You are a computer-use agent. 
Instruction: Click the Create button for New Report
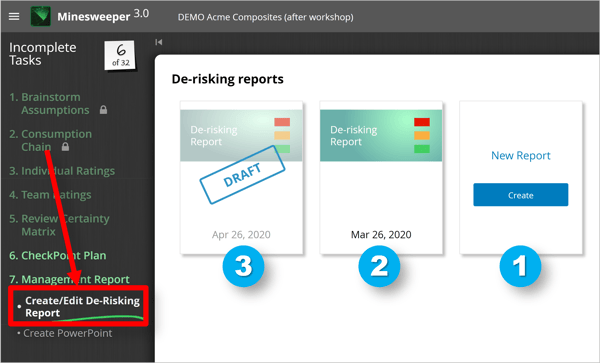(x=520, y=195)
